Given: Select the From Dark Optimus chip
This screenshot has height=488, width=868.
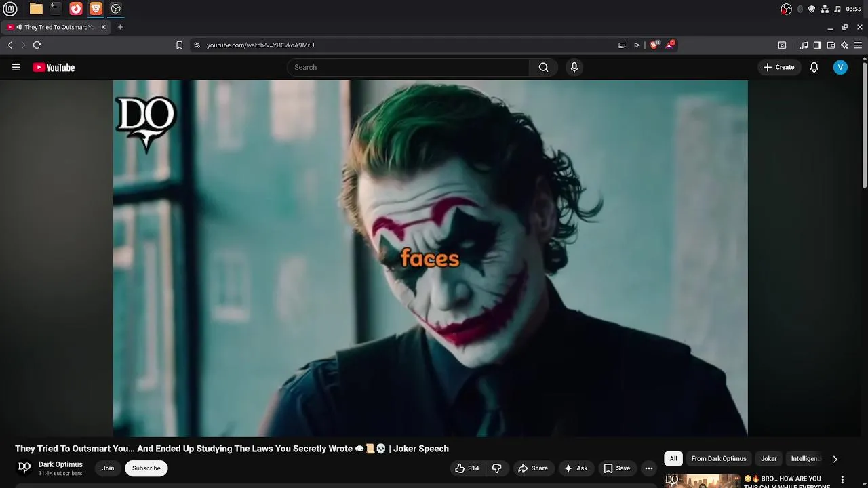Looking at the screenshot, I should point(719,459).
